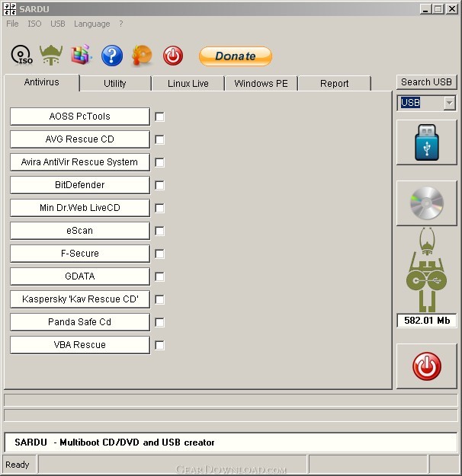Open the File menu
This screenshot has height=476, width=462.
coord(12,24)
